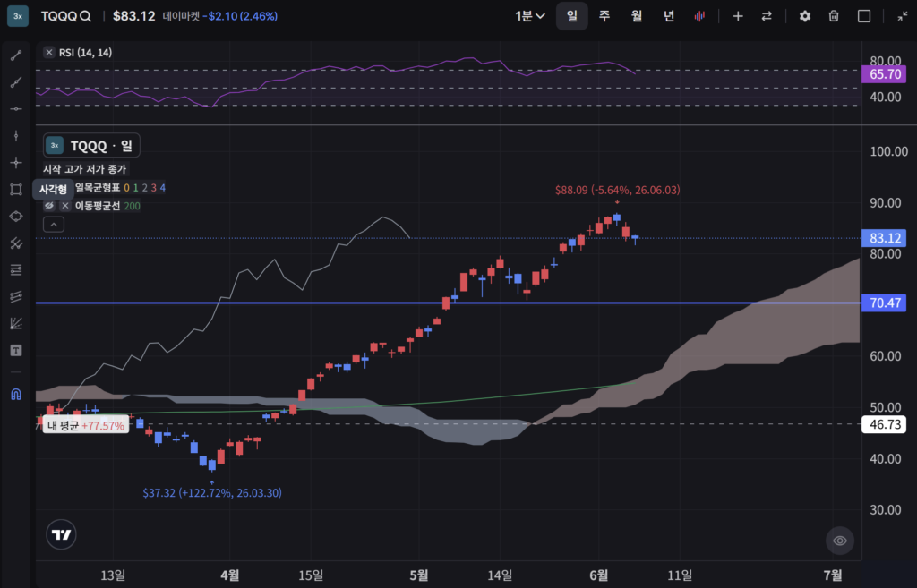Select the vertical line drawing tool
Viewport: 917px width, 588px height.
coord(16,136)
